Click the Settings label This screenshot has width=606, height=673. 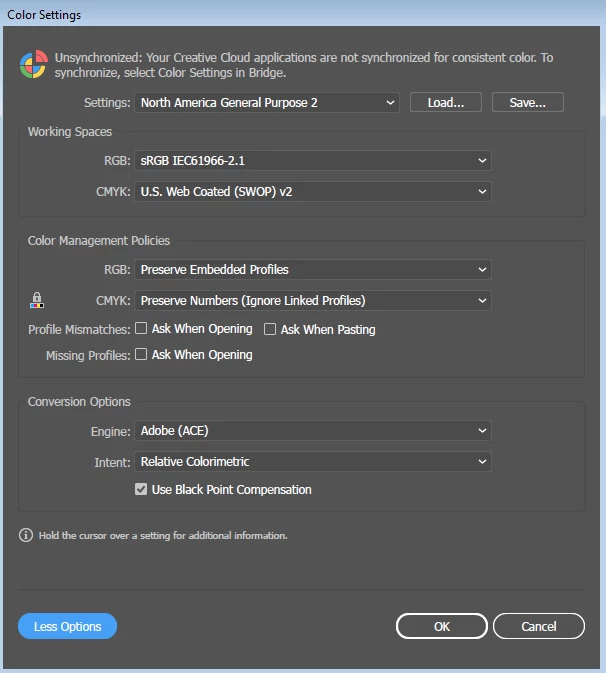point(107,103)
